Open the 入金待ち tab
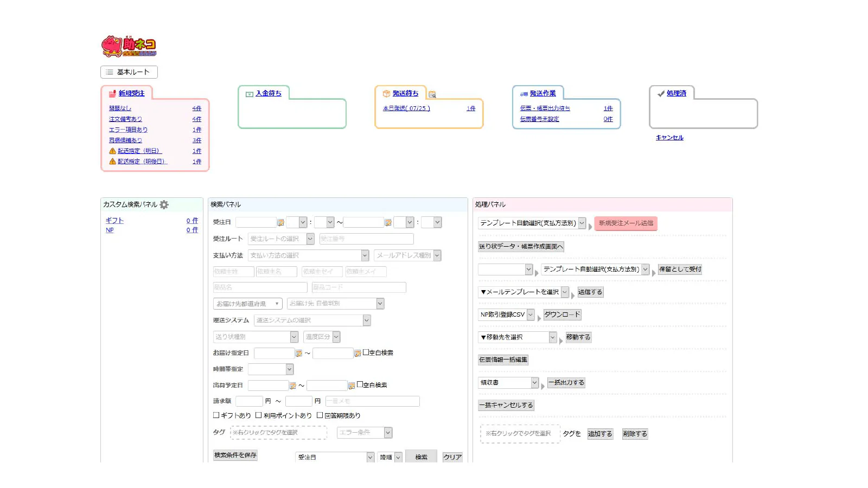The width and height of the screenshot is (868, 488). tap(269, 93)
